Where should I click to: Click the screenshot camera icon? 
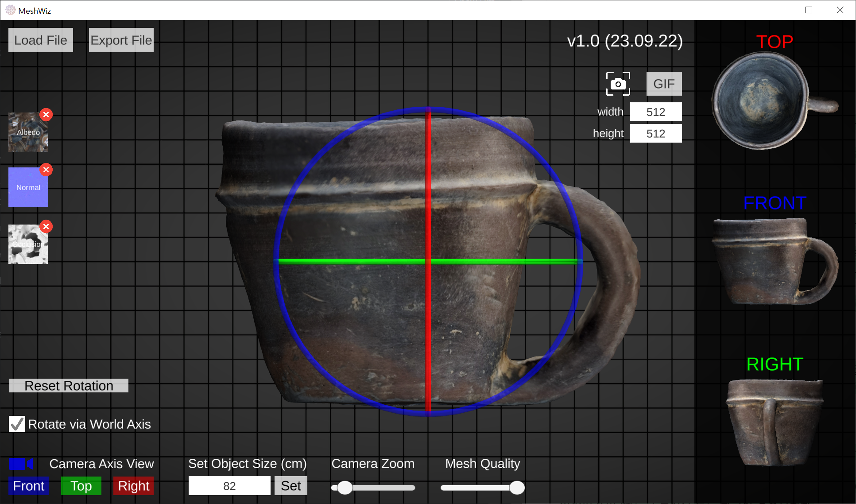pos(618,84)
